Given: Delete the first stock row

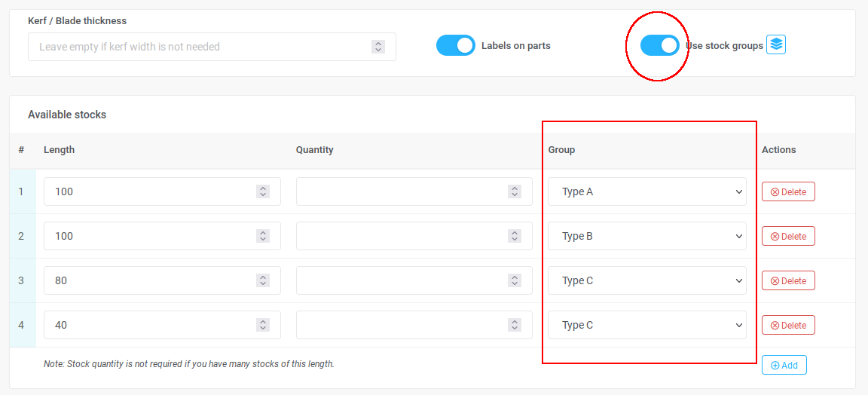Looking at the screenshot, I should point(788,191).
